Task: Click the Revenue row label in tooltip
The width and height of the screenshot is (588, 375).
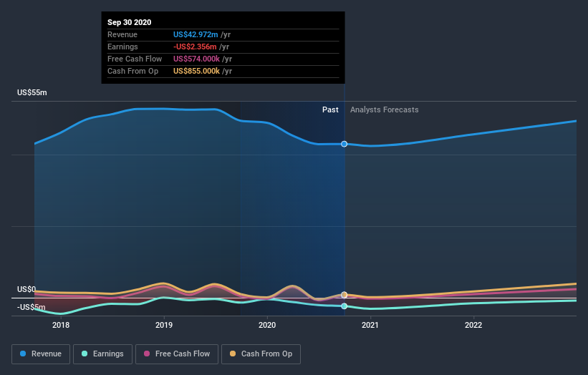Action: (x=122, y=34)
